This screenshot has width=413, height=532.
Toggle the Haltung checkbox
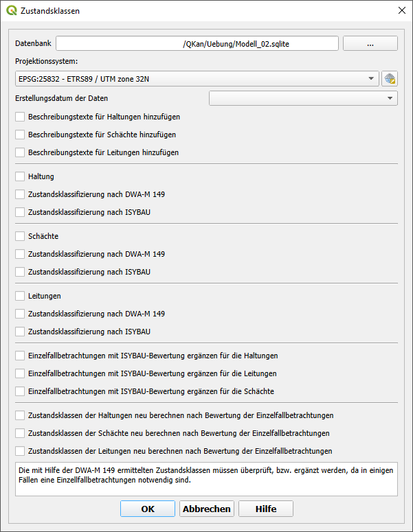[x=20, y=176]
